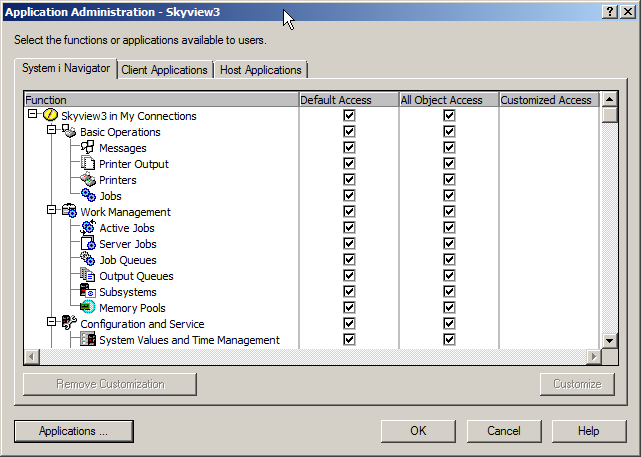Click the Output Queues icon
The height and width of the screenshot is (457, 641).
88,275
